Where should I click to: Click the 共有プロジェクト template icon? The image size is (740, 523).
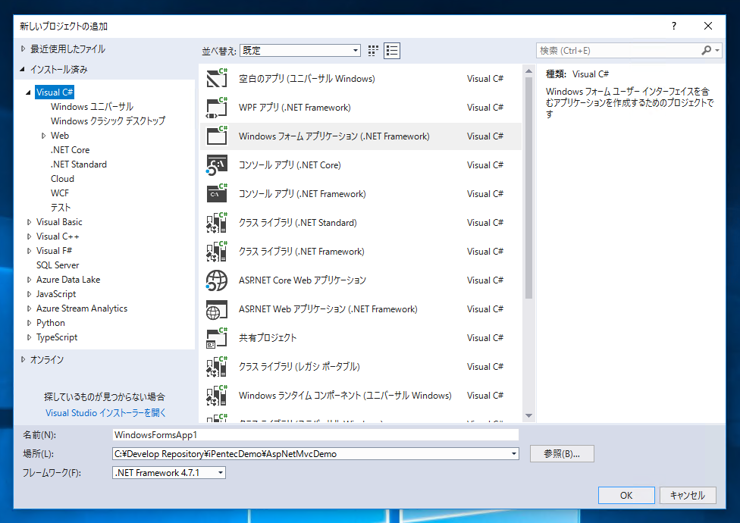pyautogui.click(x=217, y=337)
